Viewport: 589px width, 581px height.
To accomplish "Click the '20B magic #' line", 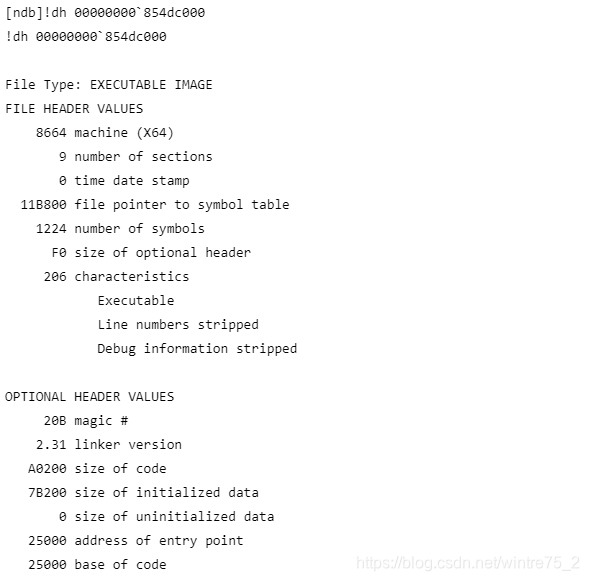I will (86, 421).
